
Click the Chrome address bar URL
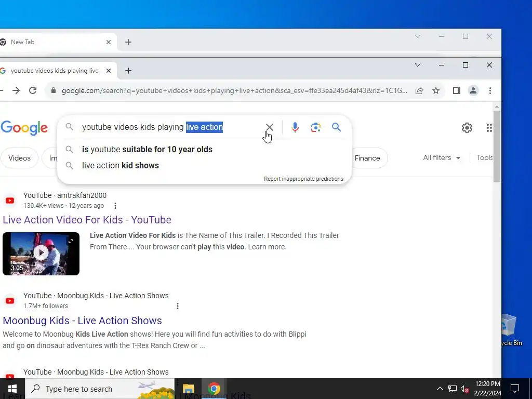[x=234, y=90]
